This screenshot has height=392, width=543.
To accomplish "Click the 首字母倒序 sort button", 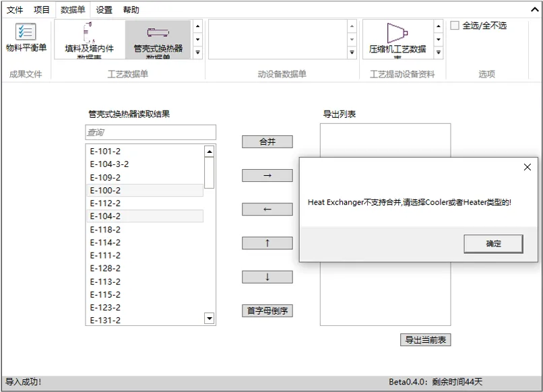I will point(267,311).
